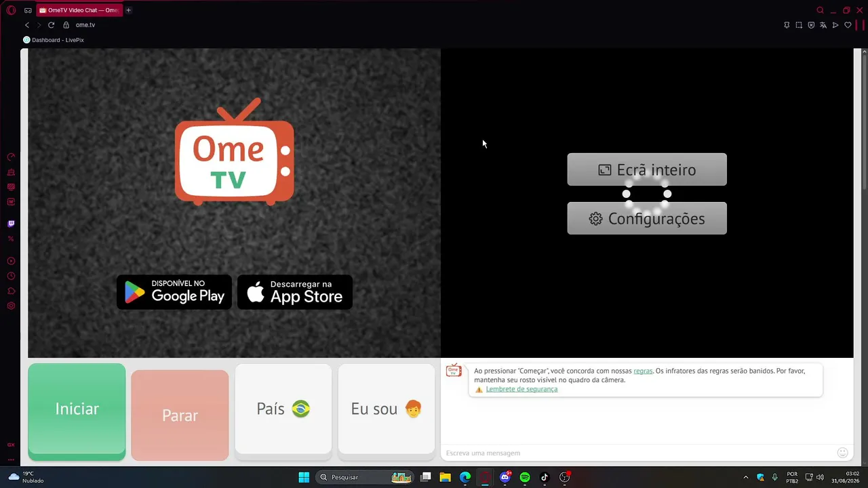Take a snapshot with the capture icon
This screenshot has height=488, width=868.
point(799,25)
